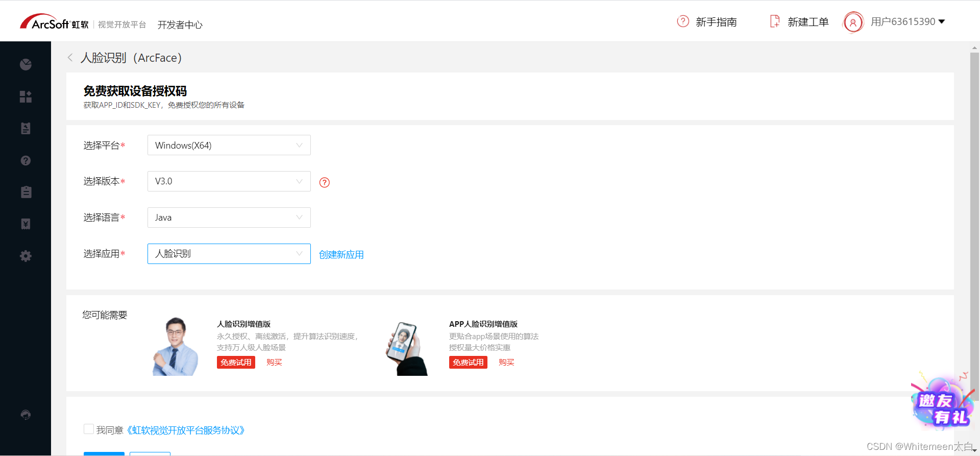Viewport: 980px width, 456px height.
Task: Open the document list sidebar icon
Action: [x=26, y=128]
